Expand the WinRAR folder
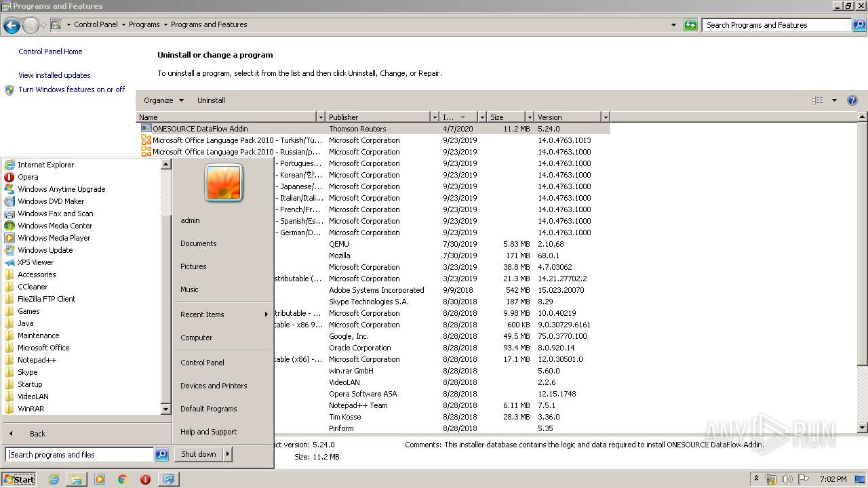This screenshot has height=488, width=868. (31, 409)
